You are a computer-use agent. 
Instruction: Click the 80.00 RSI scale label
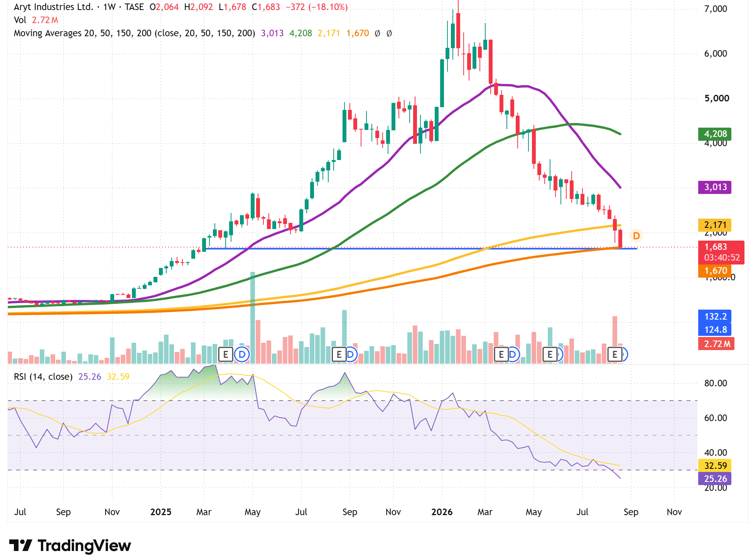click(x=715, y=383)
